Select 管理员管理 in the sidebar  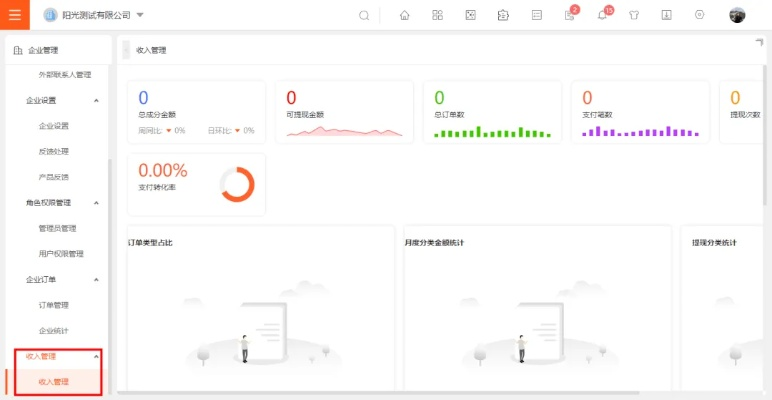click(57, 228)
